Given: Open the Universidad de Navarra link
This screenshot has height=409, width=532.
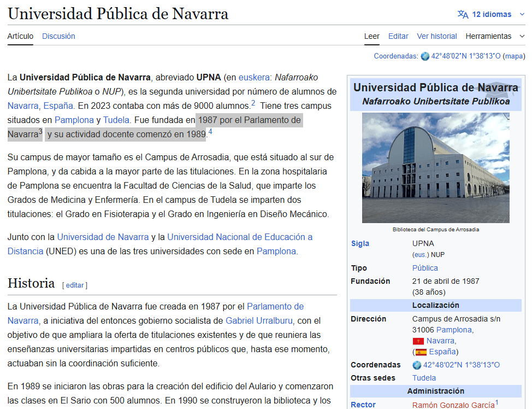Looking at the screenshot, I should click(x=103, y=237).
